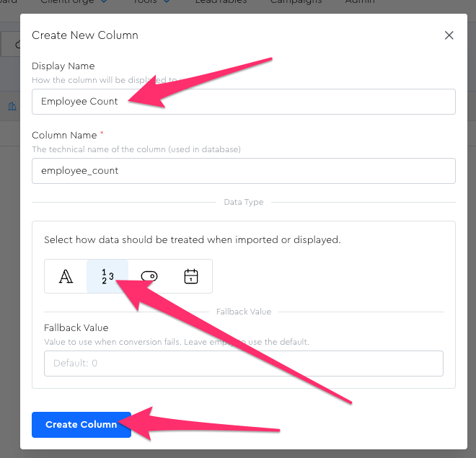Click the partially hidden button at top left

[x=9, y=43]
